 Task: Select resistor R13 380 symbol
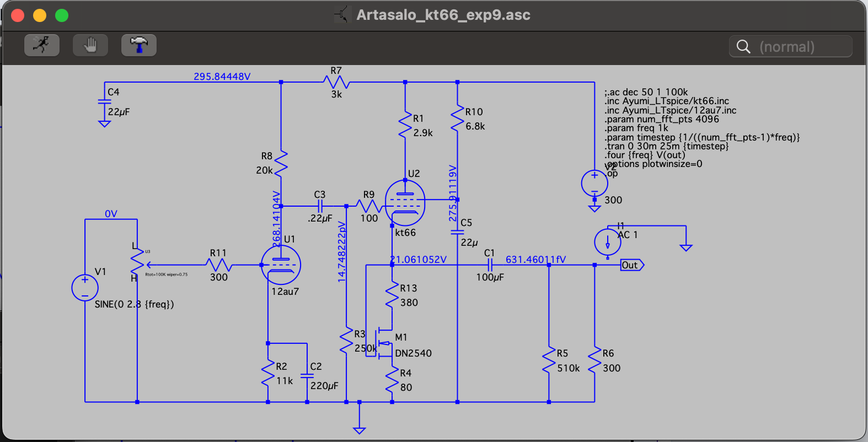[392, 295]
